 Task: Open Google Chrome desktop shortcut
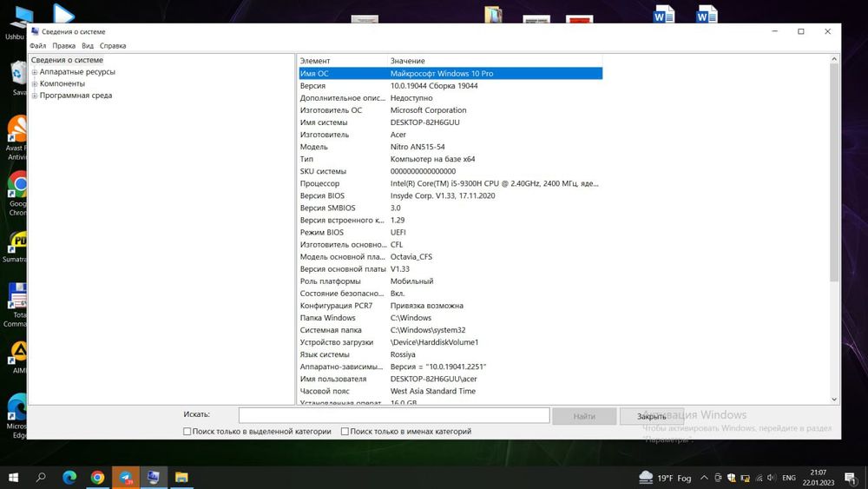pos(17,194)
